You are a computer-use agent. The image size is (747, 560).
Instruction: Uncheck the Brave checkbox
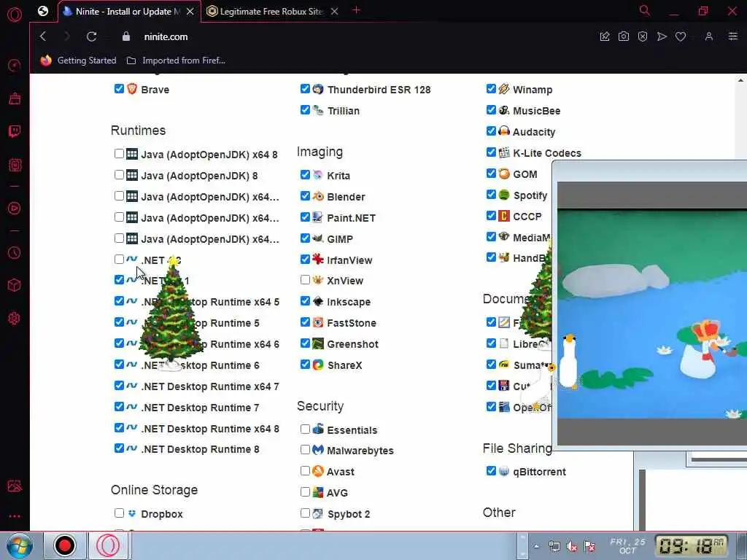point(119,88)
